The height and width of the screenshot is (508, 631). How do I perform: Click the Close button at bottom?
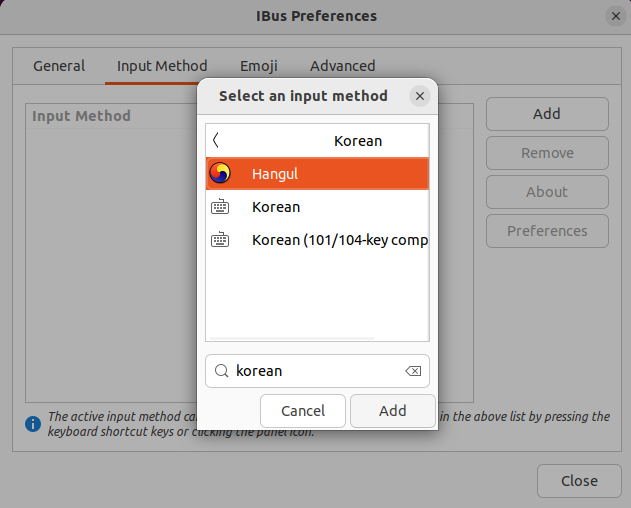tap(579, 481)
